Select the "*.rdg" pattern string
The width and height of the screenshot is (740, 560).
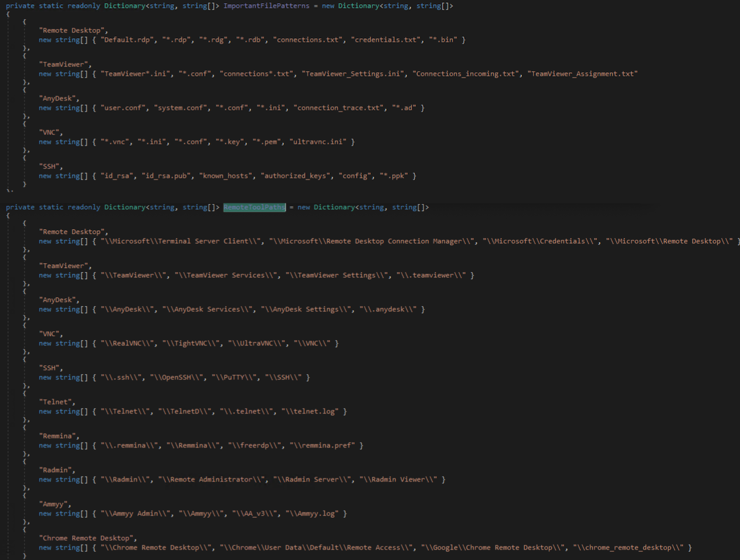[x=213, y=40]
